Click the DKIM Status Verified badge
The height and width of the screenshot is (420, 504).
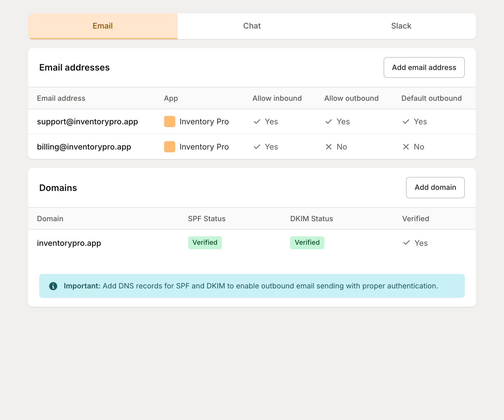tap(307, 242)
